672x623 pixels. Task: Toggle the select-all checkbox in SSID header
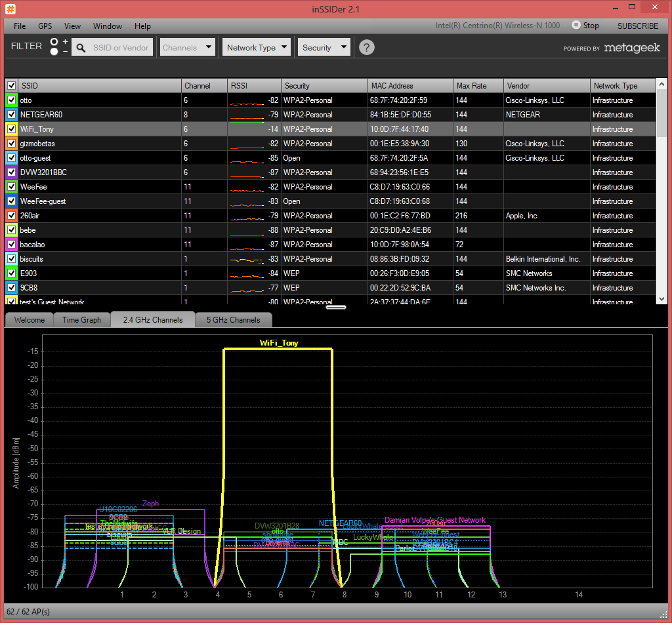click(12, 86)
